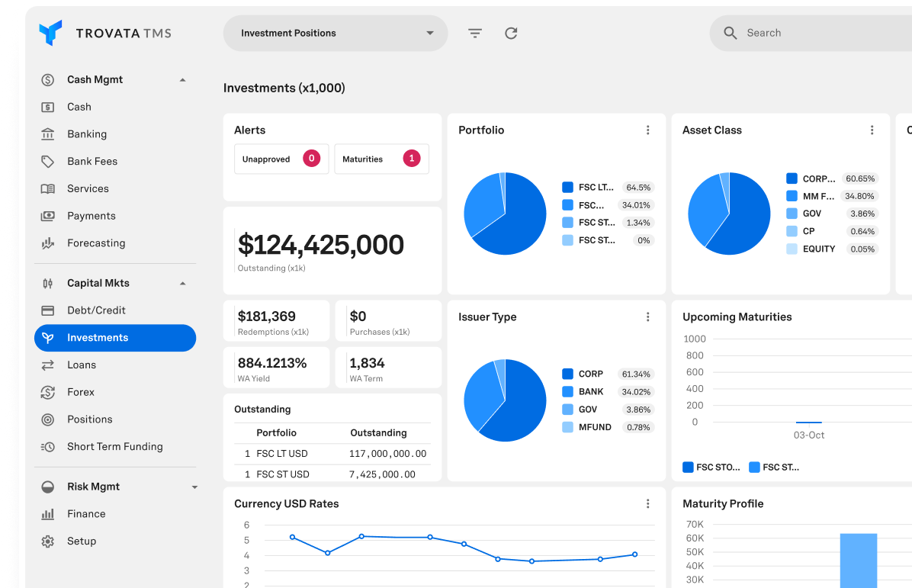Screen dimensions: 912x588
Task: Open Debt/Credit from the sidebar
Action: (96, 310)
